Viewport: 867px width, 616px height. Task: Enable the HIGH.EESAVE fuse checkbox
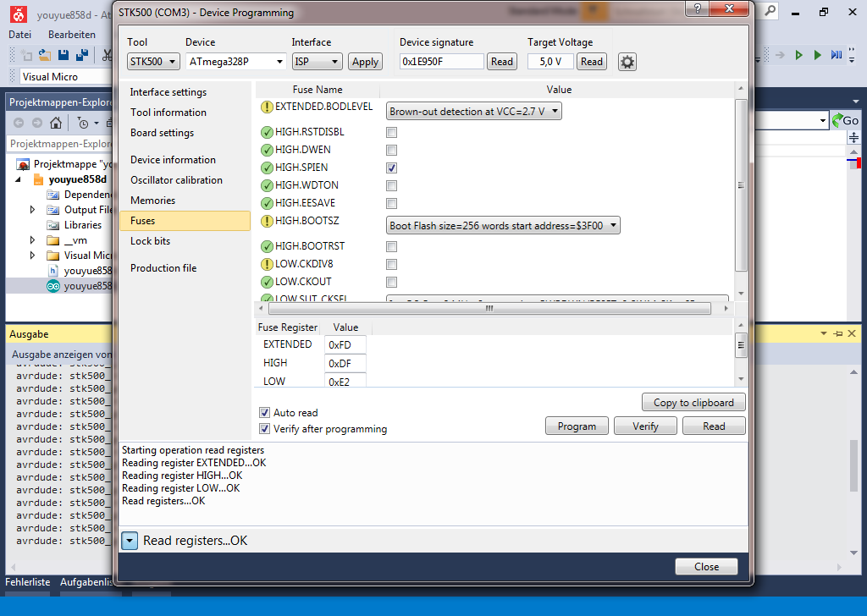pyautogui.click(x=391, y=203)
